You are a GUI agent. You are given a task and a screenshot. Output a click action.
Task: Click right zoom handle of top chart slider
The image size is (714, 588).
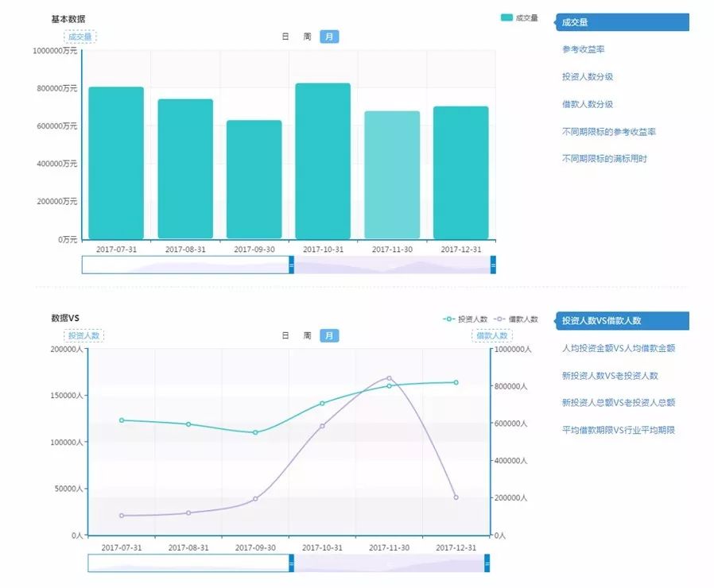coord(493,265)
